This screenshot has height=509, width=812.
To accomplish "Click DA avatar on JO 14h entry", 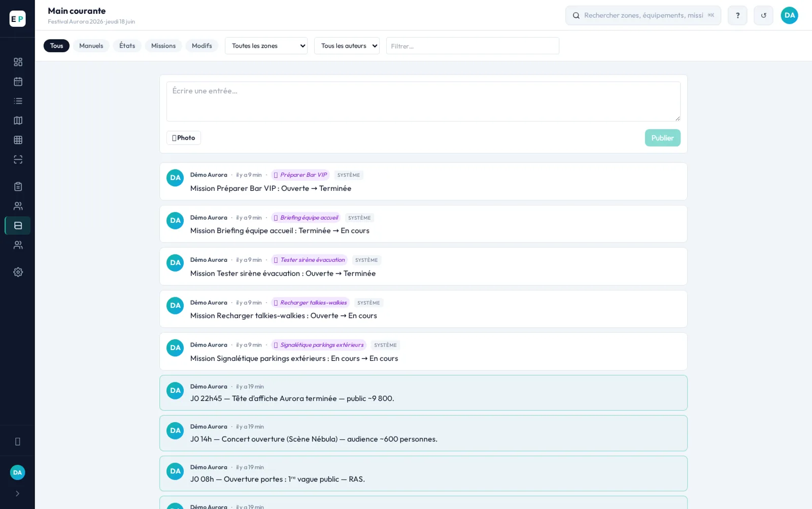I will pos(175,430).
